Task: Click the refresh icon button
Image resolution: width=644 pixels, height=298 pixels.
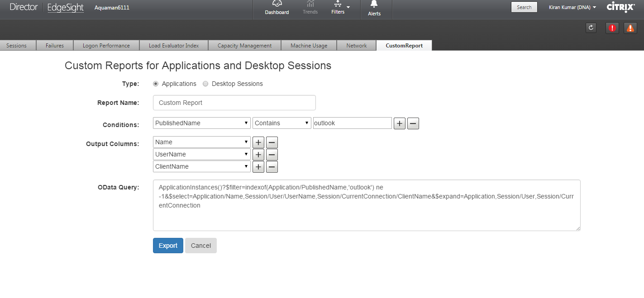Action: 591,28
